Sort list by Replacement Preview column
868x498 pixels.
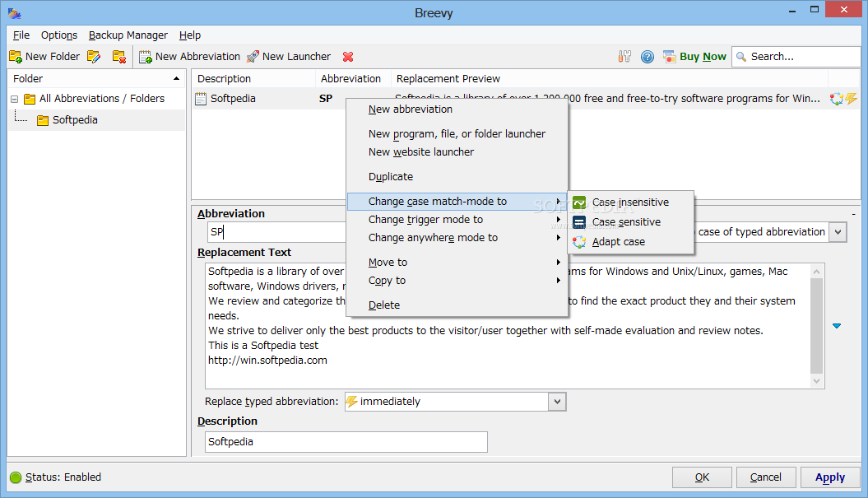pos(610,79)
